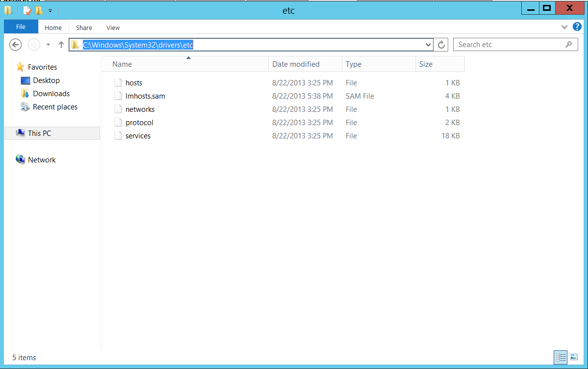Select Favorites in the navigation pane
Screen dimensions: 588x369
click(42, 67)
